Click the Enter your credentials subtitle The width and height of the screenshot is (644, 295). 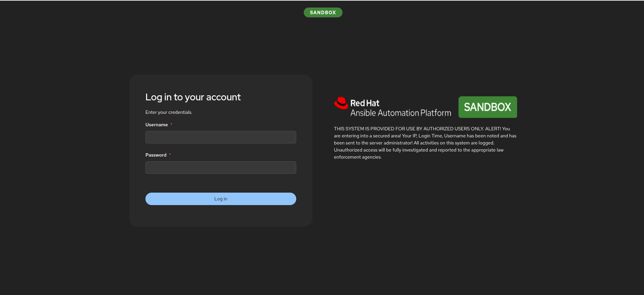169,112
